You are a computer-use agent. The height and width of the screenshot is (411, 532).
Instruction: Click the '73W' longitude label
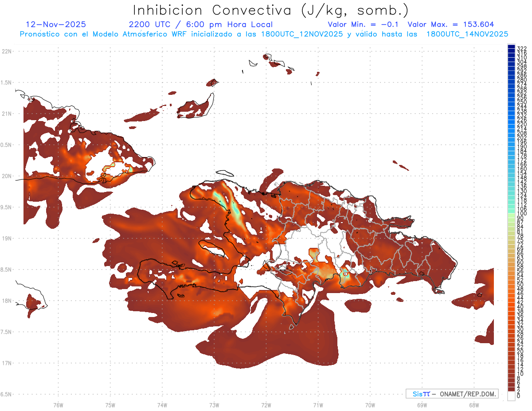click(214, 404)
